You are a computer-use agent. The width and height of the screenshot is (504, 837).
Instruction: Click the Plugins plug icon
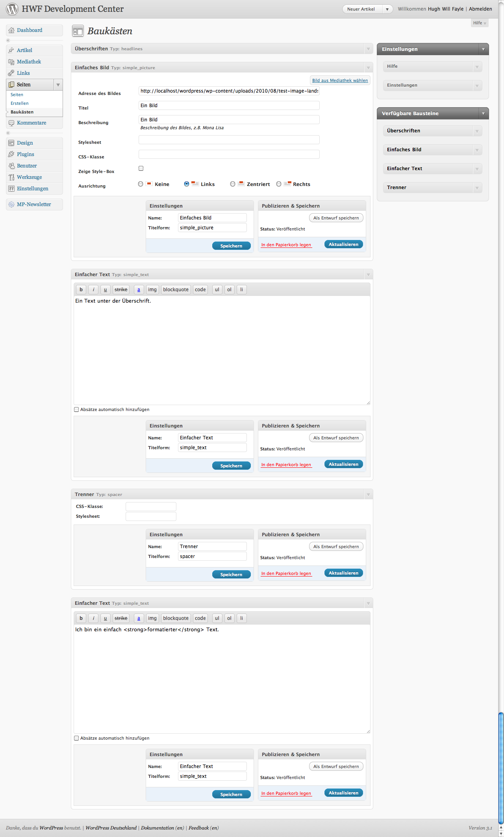11,154
